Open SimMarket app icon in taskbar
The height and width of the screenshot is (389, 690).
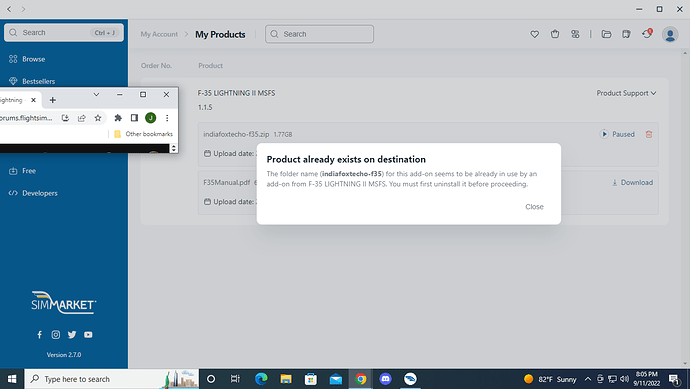pos(410,379)
